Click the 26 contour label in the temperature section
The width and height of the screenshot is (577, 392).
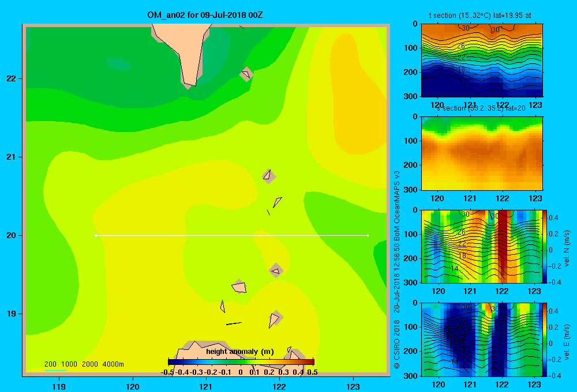pyautogui.click(x=461, y=46)
